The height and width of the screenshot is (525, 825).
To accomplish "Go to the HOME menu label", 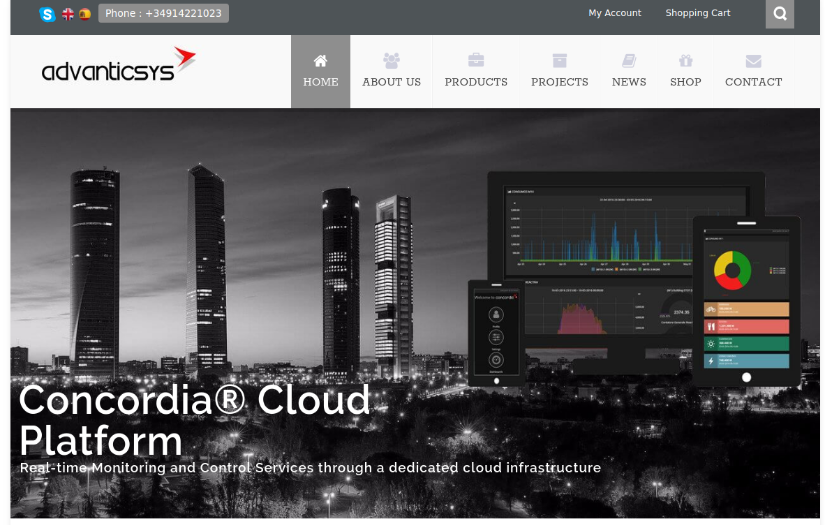I will coord(320,82).
